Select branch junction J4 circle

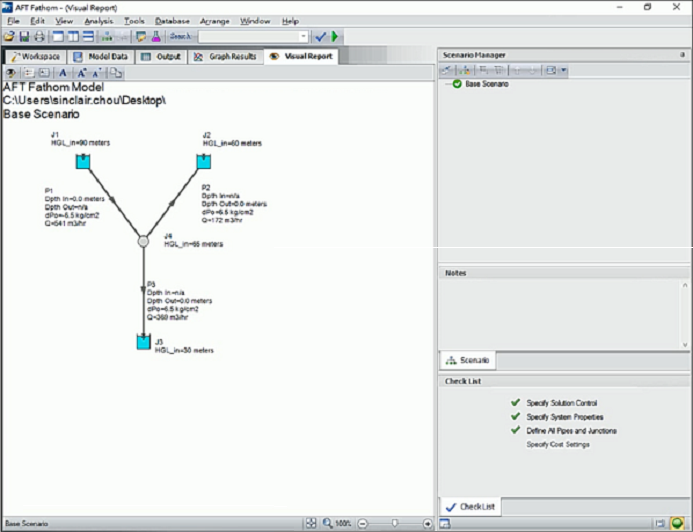click(x=143, y=241)
